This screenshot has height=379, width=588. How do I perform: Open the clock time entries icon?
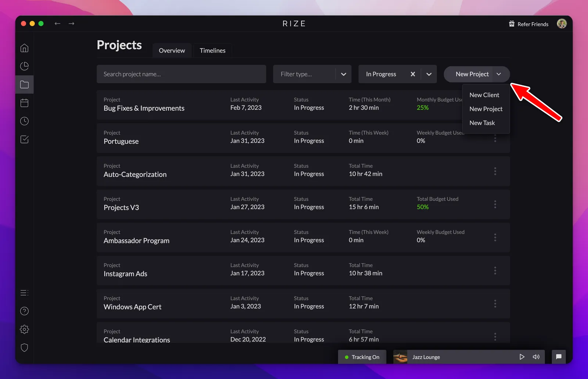point(24,121)
